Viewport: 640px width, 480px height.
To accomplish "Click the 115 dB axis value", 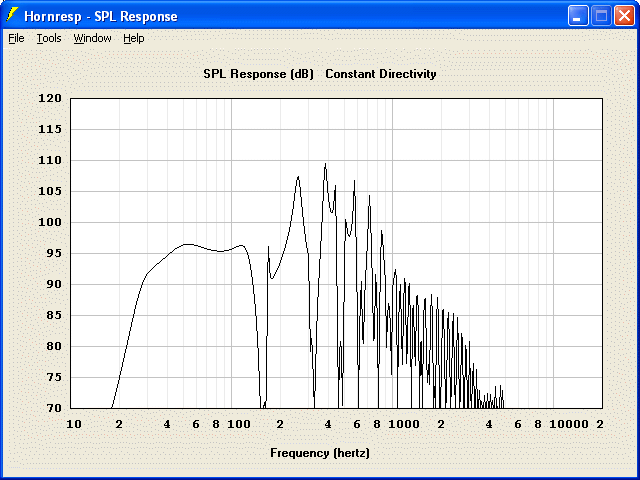I will click(x=50, y=129).
